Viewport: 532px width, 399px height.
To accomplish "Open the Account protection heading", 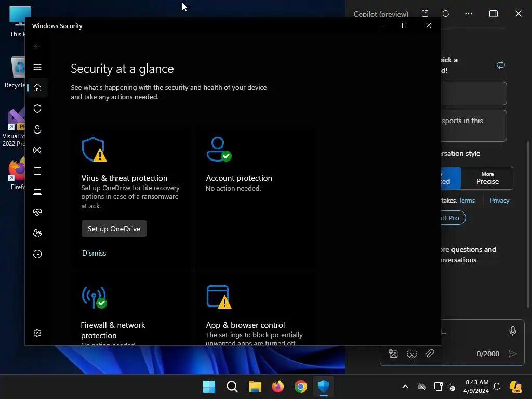I will click(239, 178).
